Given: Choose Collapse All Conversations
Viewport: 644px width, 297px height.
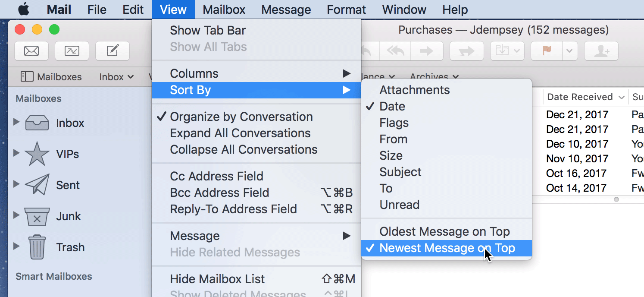Looking at the screenshot, I should point(256,149).
